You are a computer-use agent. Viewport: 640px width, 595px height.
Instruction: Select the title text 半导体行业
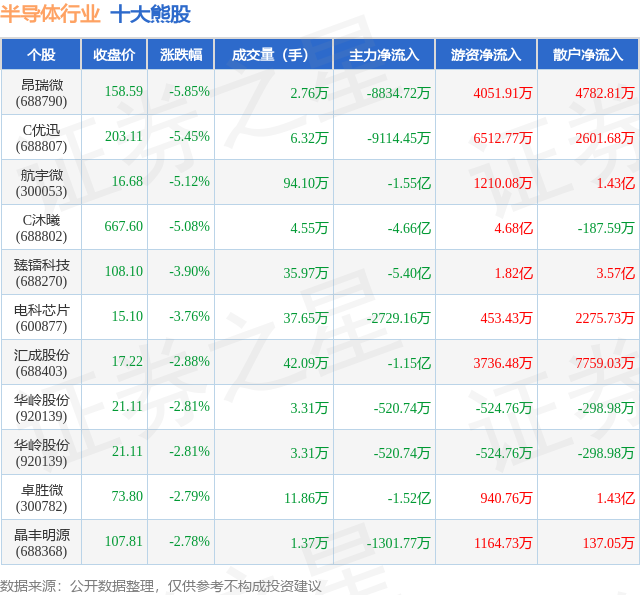click(50, 14)
